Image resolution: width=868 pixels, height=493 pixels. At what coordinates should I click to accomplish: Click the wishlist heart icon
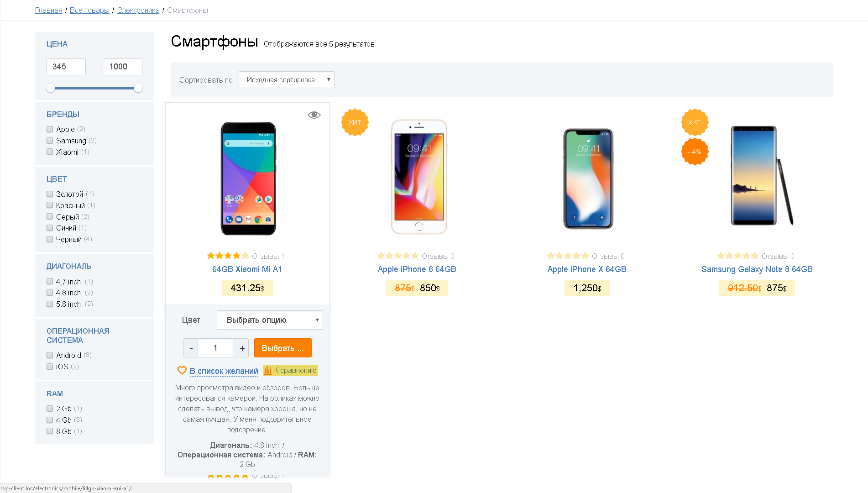182,370
